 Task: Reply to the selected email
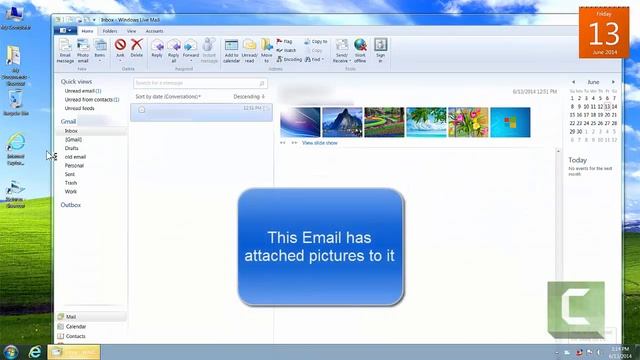pyautogui.click(x=157, y=48)
